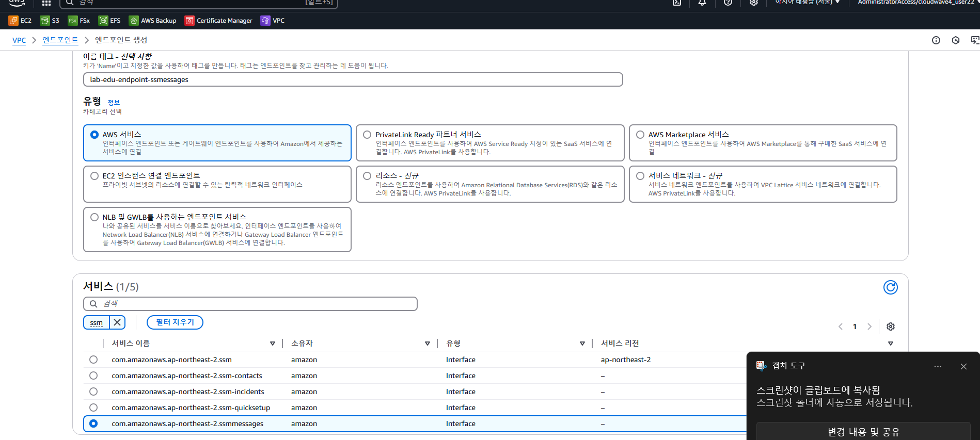Open the 정보 link next to 유형
The image size is (980, 440).
[114, 103]
